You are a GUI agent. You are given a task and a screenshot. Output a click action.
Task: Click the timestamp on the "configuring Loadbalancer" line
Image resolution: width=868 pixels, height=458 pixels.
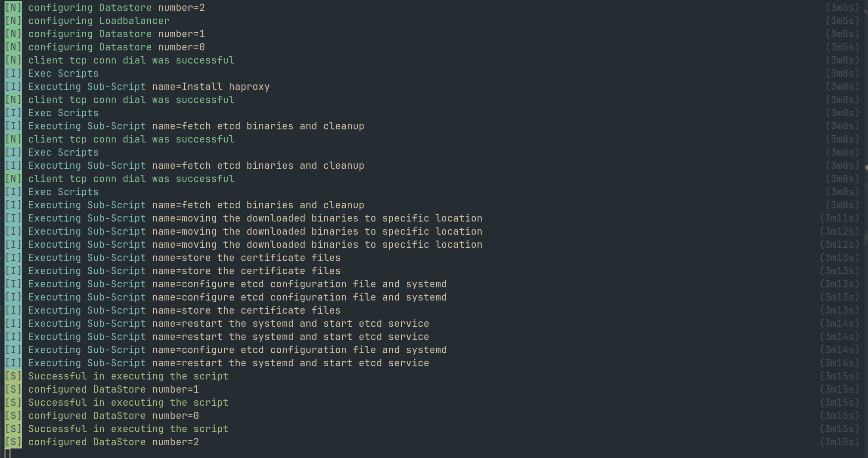842,21
